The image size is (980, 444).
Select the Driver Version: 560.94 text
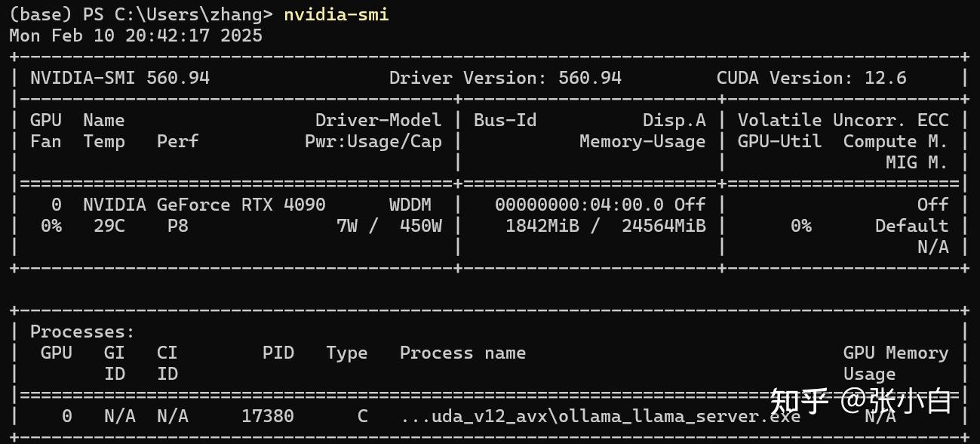tap(505, 78)
